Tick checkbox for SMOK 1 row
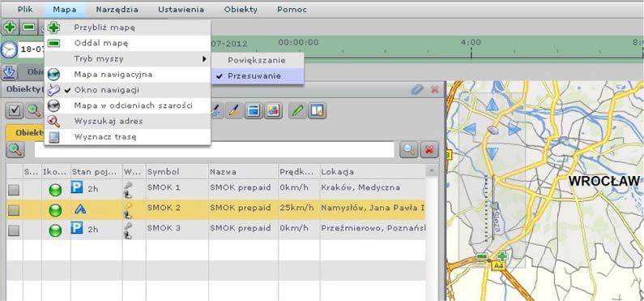The width and height of the screenshot is (644, 301). click(x=15, y=190)
